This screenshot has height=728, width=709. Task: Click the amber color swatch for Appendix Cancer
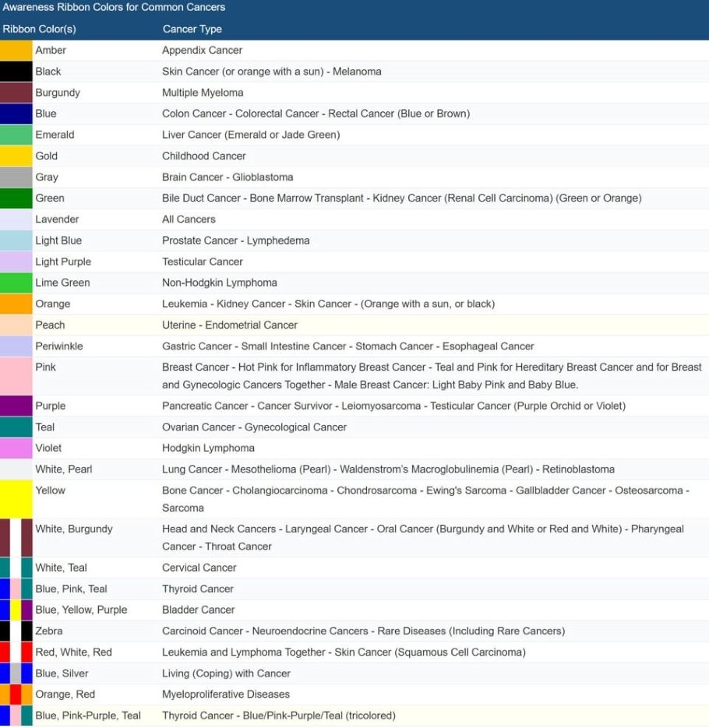pyautogui.click(x=17, y=50)
